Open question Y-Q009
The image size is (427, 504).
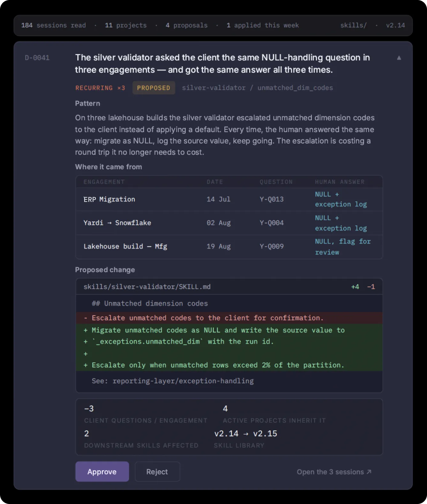272,246
